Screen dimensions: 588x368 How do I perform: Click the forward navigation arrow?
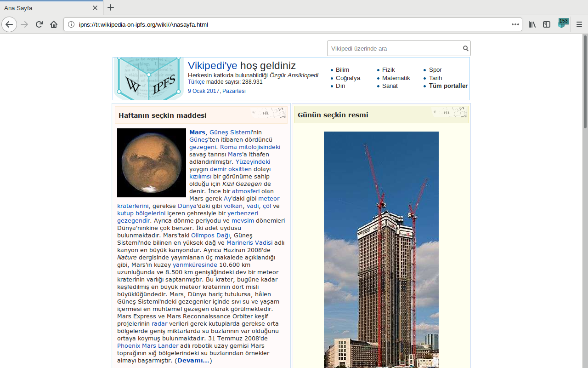click(x=25, y=24)
